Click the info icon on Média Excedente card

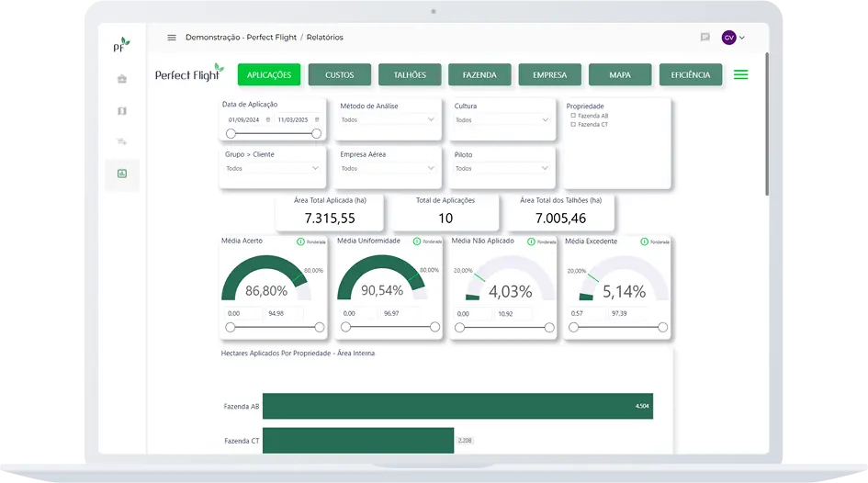[x=645, y=241]
